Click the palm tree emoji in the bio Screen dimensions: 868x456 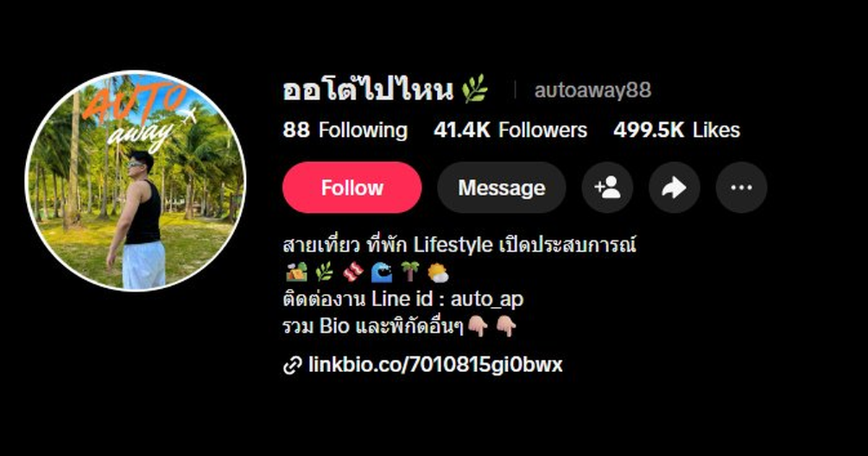pos(410,272)
